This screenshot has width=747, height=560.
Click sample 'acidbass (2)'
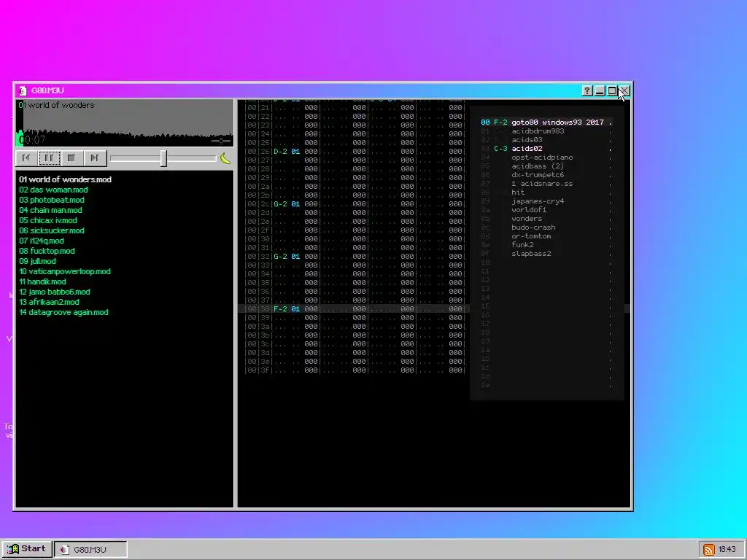(538, 166)
